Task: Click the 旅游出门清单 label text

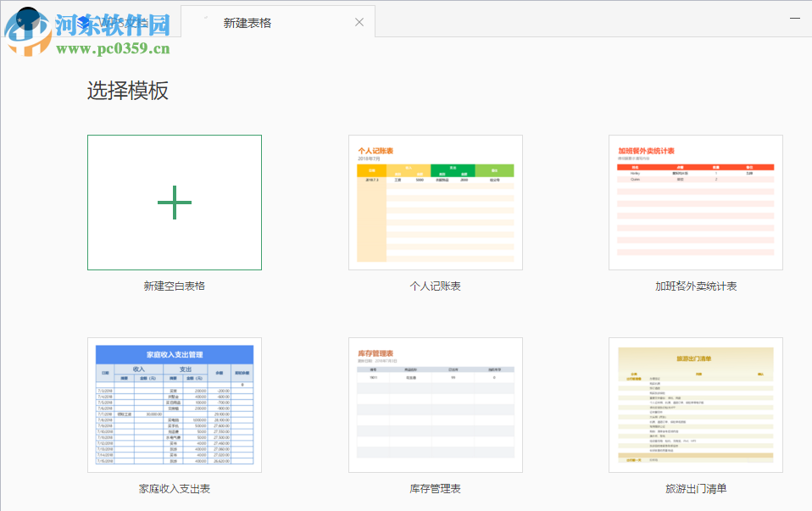Action: click(x=695, y=489)
